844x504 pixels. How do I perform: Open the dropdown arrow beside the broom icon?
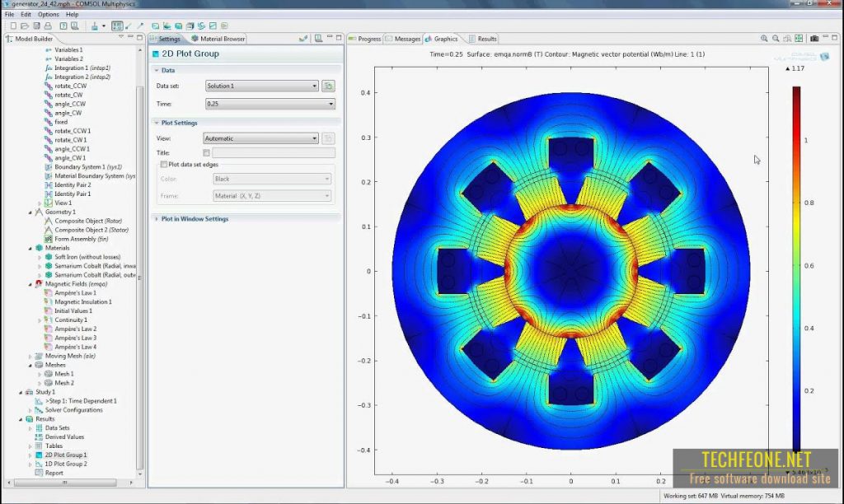click(103, 26)
